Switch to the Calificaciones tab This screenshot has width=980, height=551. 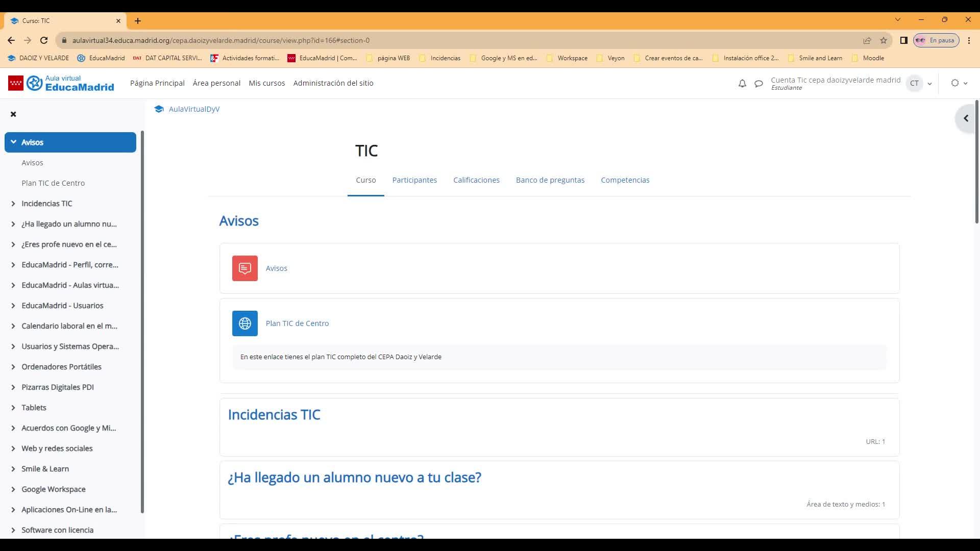[x=476, y=180]
